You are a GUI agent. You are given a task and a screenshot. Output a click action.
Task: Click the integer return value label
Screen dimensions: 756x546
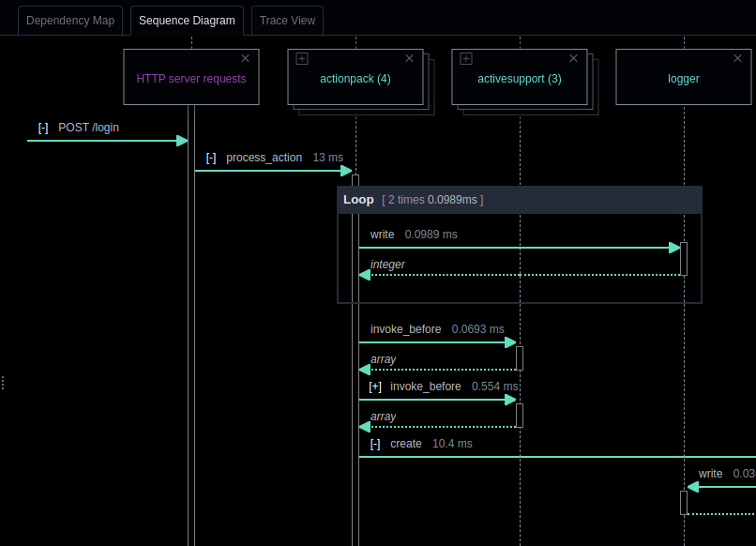(x=387, y=265)
